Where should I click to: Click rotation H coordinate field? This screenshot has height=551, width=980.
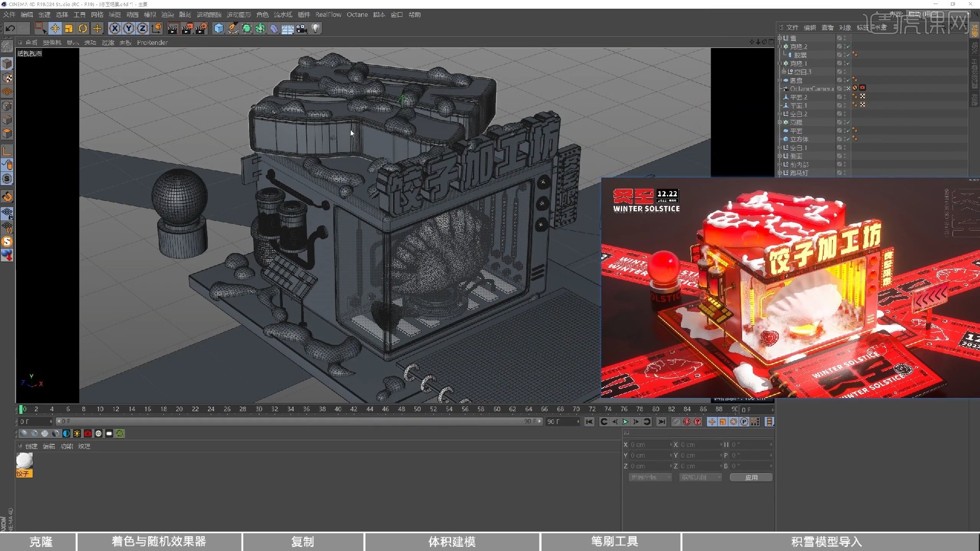pos(750,445)
